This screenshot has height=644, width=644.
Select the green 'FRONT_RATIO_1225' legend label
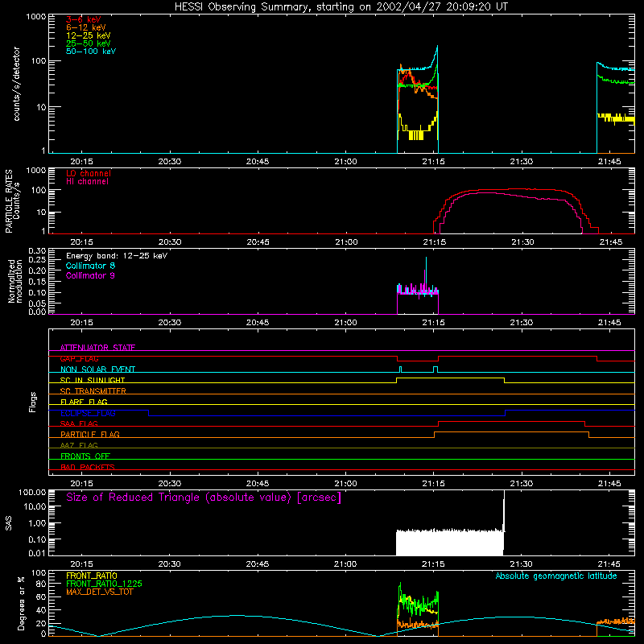pyautogui.click(x=104, y=584)
